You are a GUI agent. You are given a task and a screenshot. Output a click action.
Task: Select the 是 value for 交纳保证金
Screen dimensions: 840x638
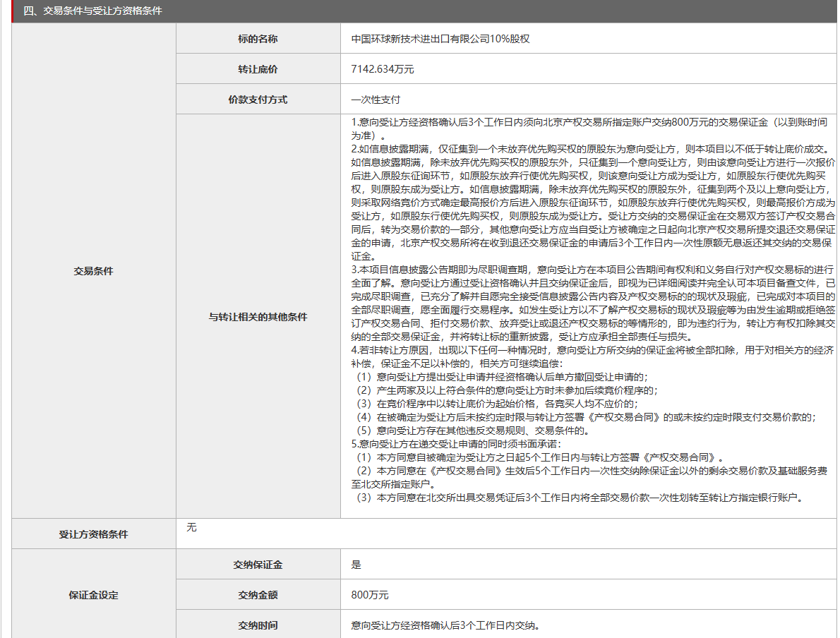(x=356, y=565)
